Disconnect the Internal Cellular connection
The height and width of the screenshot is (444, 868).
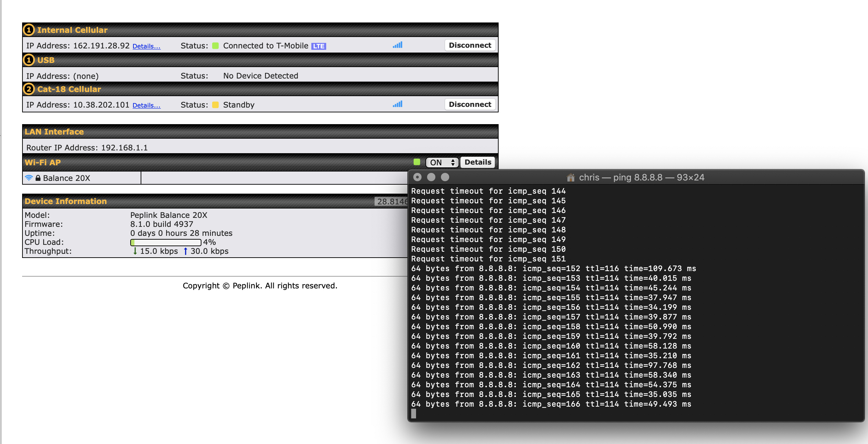[x=470, y=45]
